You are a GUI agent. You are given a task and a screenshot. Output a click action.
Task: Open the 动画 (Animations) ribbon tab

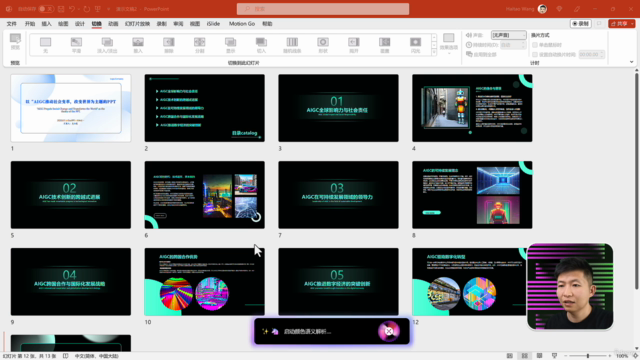[x=113, y=24]
